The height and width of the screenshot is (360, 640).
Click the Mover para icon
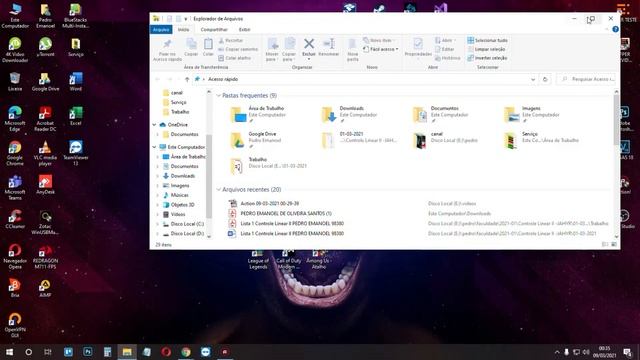[272, 44]
